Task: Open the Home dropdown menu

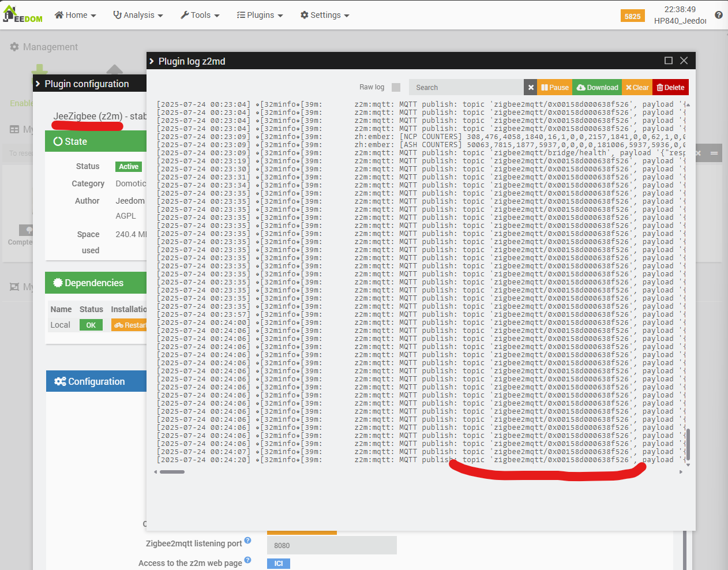Action: click(x=75, y=15)
